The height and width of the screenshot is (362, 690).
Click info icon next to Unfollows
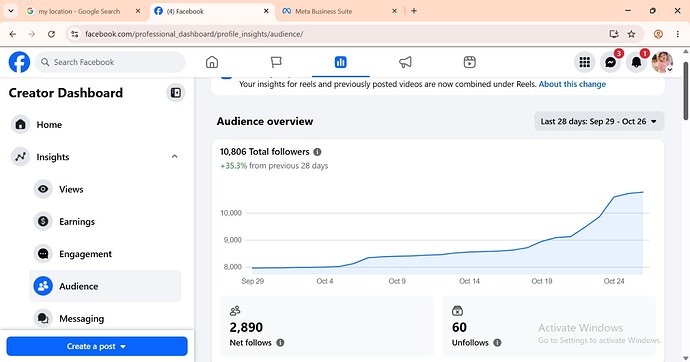pos(497,343)
